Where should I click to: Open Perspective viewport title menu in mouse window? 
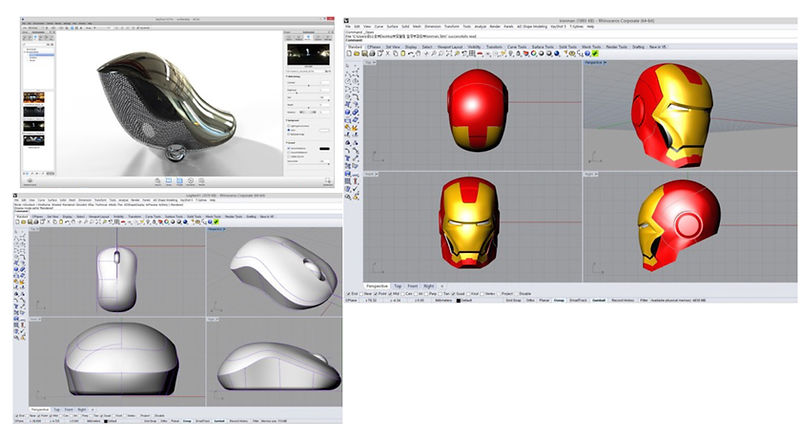click(x=216, y=229)
